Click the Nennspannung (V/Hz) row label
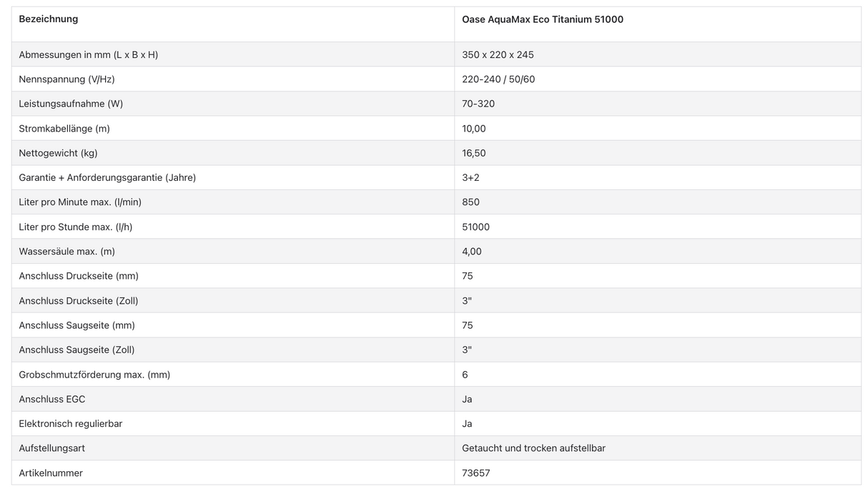The image size is (868, 494). pyautogui.click(x=66, y=79)
